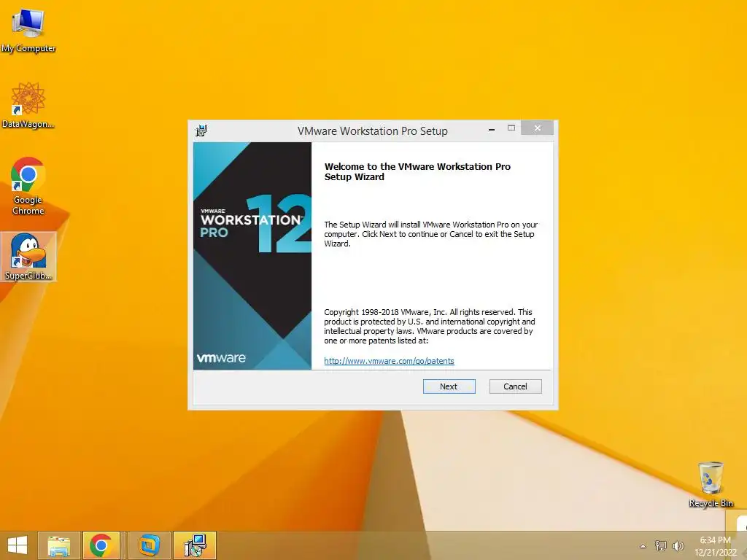
Task: Open the VMware taskbar button
Action: coord(149,545)
